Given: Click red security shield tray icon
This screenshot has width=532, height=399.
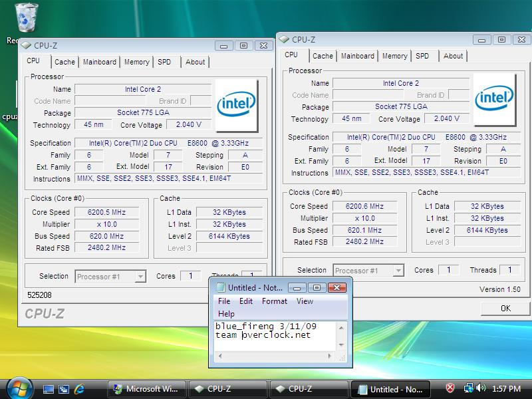Looking at the screenshot, I should click(x=450, y=388).
